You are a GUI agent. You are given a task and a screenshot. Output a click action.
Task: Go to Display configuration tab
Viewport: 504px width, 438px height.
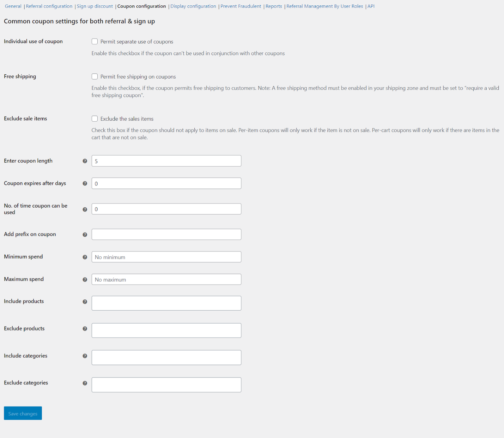point(193,6)
